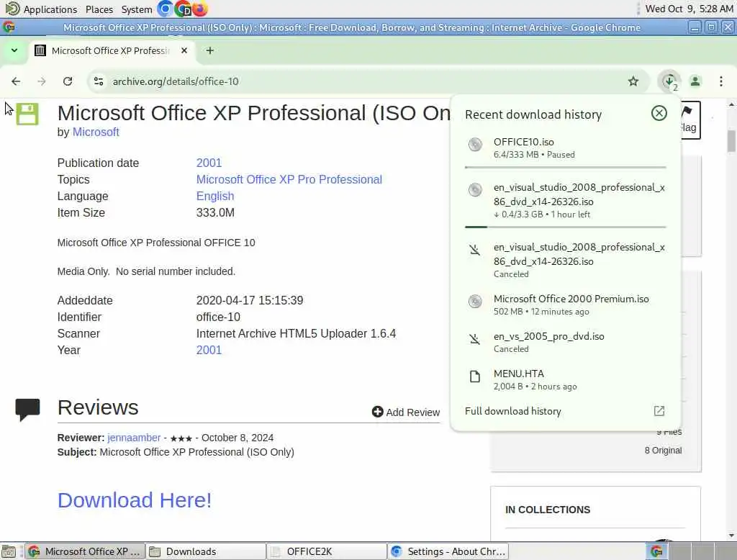Click the OFFICE10.iso download progress bar
The height and width of the screenshot is (560, 737).
tap(566, 167)
